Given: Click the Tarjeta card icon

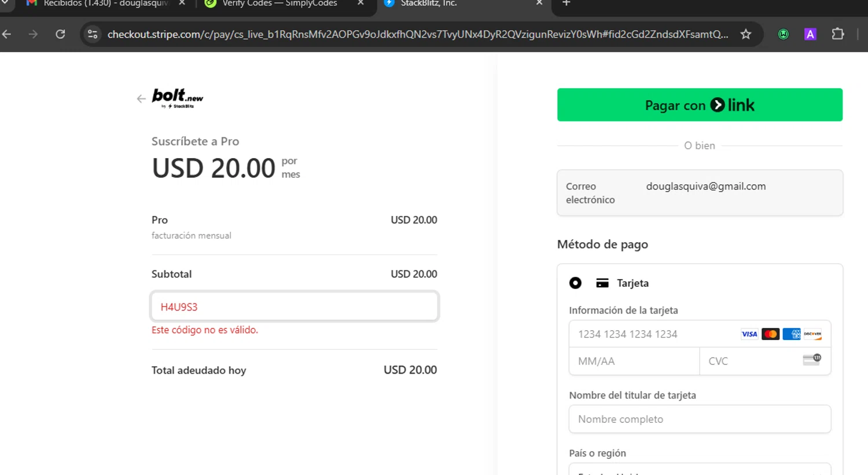Looking at the screenshot, I should coord(602,283).
